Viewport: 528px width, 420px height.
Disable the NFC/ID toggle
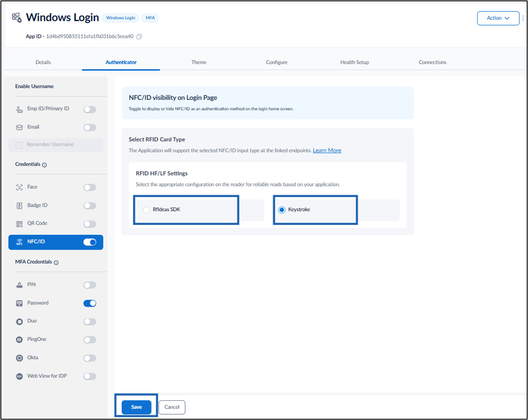tap(90, 242)
